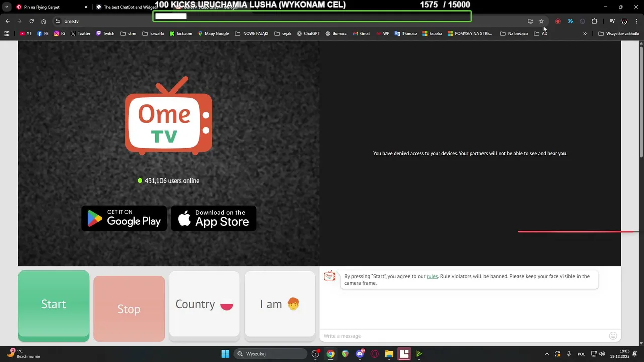Open the Mapy Google bookmark

click(x=213, y=34)
